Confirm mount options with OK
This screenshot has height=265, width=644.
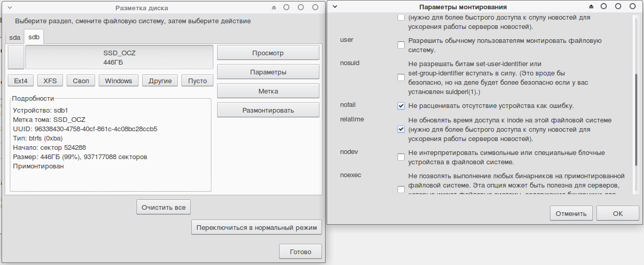tap(618, 213)
